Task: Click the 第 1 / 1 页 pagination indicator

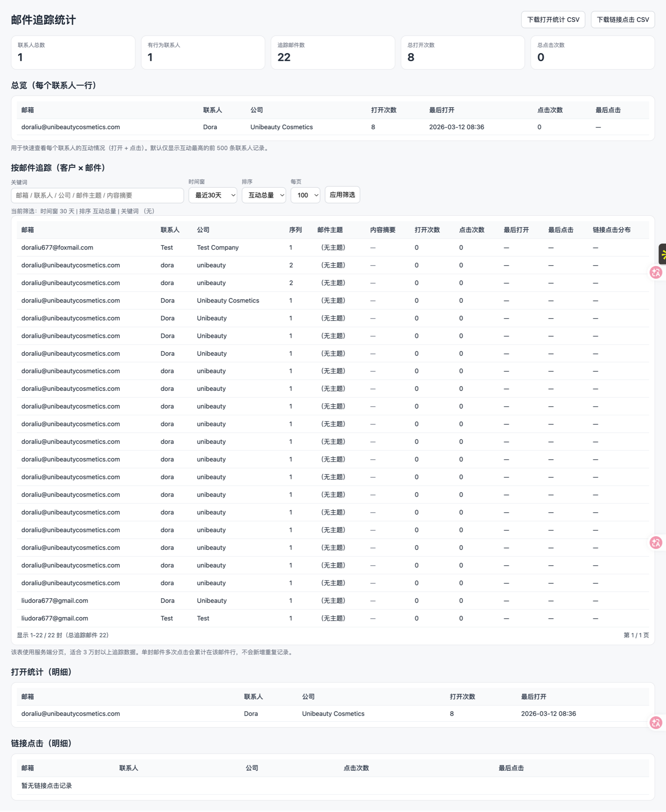Action: [x=636, y=635]
